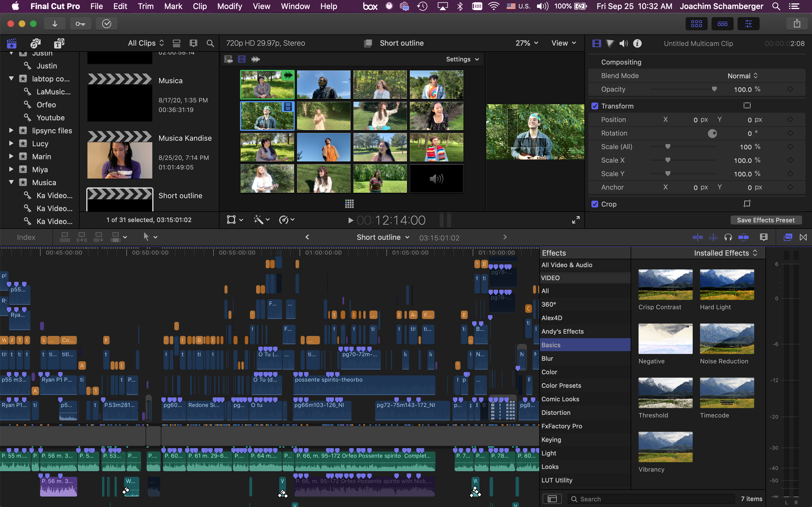Select the Blur effects category

point(585,358)
